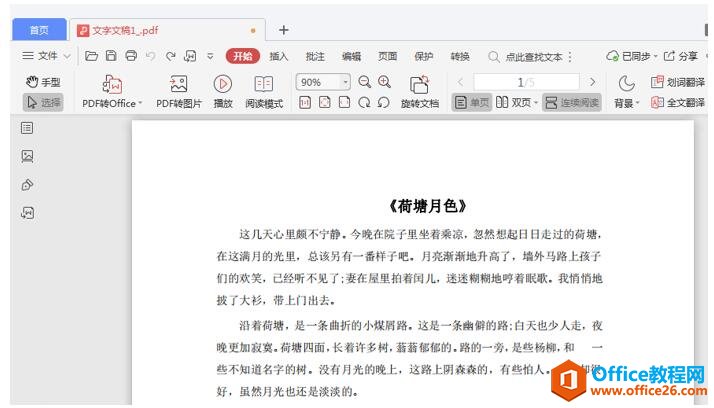Expand the 90% zoom level dropdown
This screenshot has height=408, width=714.
click(346, 82)
